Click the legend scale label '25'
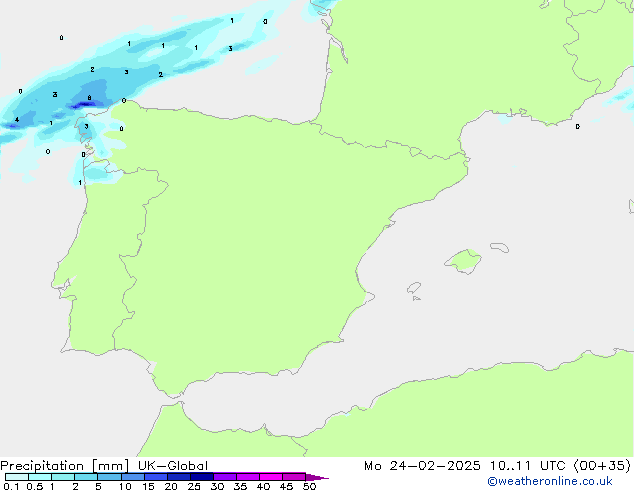Screen dimensions: 634x490 (194, 486)
